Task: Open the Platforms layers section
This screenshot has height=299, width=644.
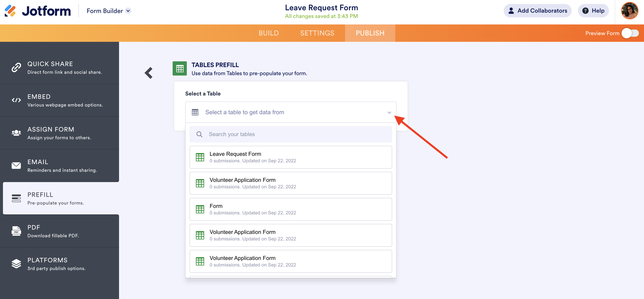Action: click(16, 264)
